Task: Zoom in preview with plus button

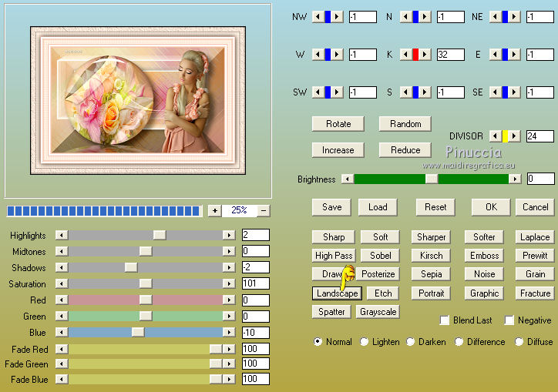Action: (214, 210)
